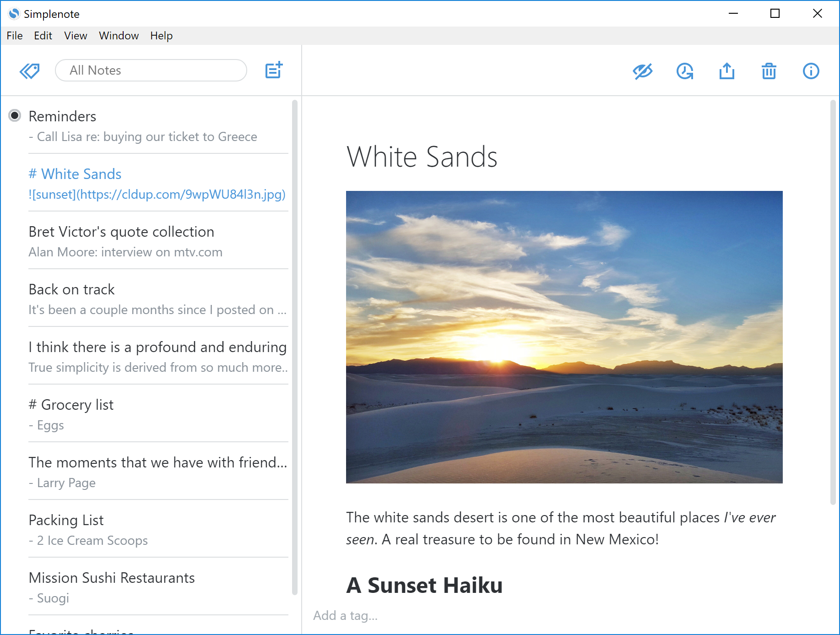Screen dimensions: 840x635
Task: Select the pin indicator next to Reminders
Action: click(x=15, y=116)
